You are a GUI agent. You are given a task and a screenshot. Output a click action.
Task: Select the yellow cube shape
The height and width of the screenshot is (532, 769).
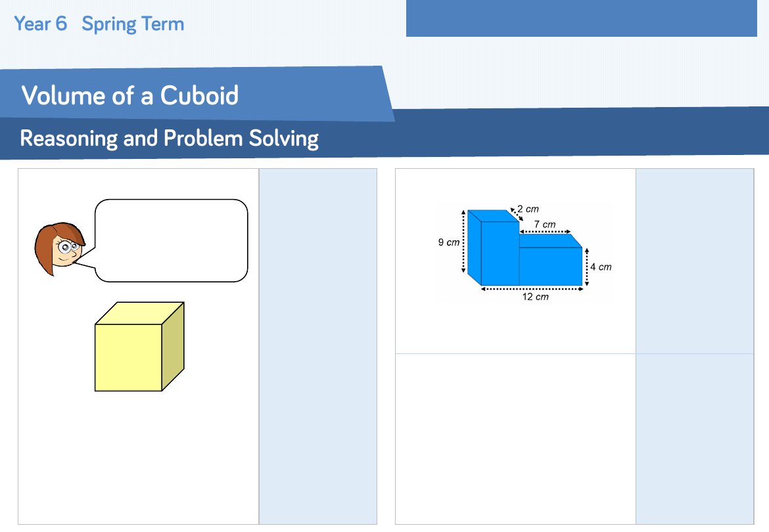(129, 357)
